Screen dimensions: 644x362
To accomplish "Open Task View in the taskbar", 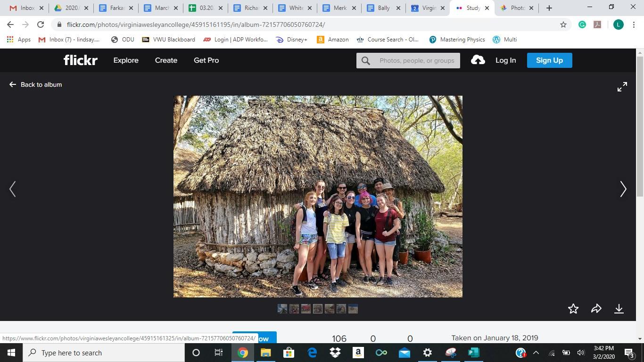I will (x=219, y=353).
